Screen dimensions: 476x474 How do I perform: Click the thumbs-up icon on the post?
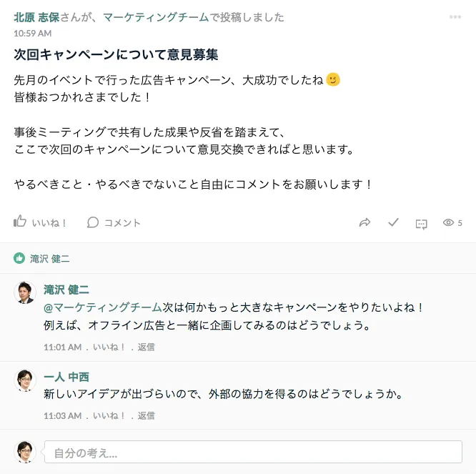20,222
